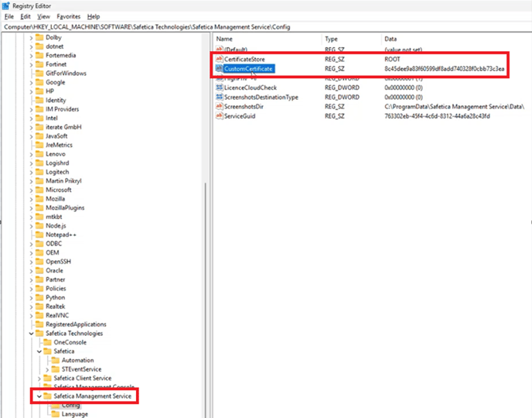Select the IM Providers folder icon
The image size is (532, 418).
pos(39,109)
